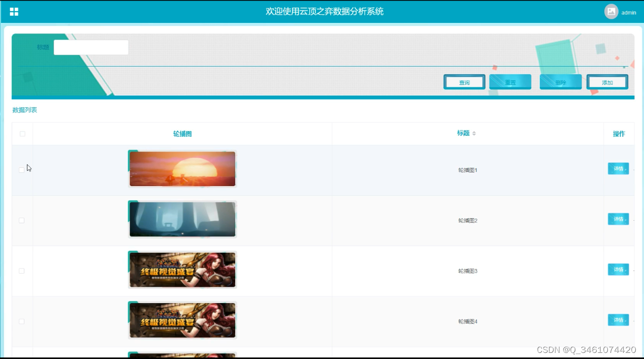Toggle the select-all header checkbox

pyautogui.click(x=22, y=134)
